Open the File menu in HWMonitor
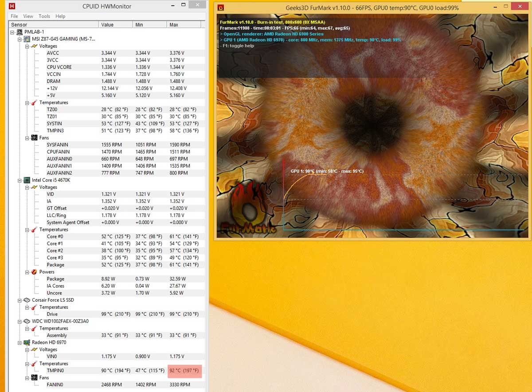 tap(14, 16)
